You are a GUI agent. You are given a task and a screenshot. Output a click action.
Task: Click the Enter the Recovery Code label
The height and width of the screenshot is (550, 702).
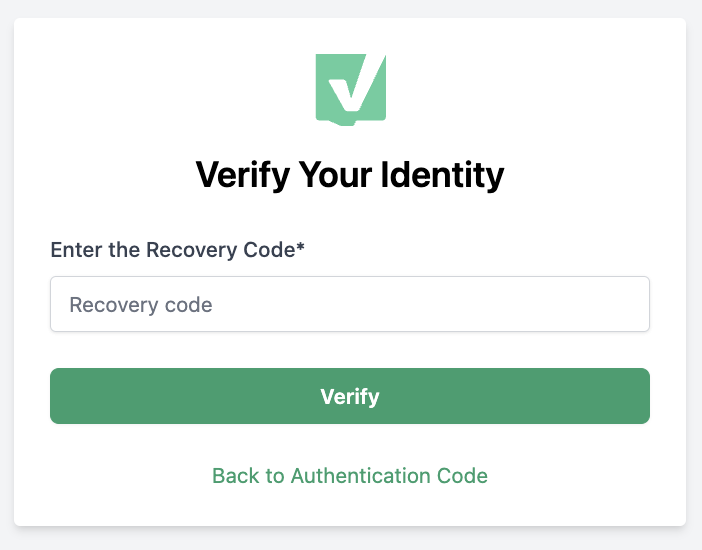pos(177,250)
